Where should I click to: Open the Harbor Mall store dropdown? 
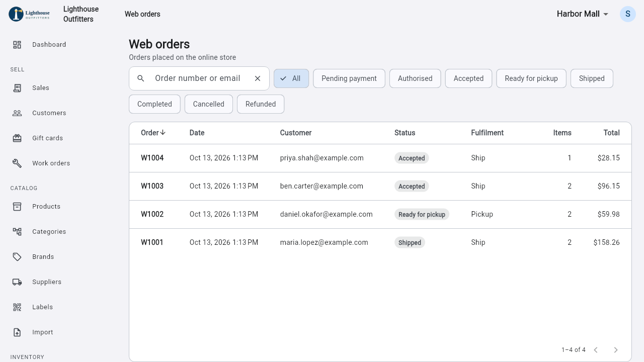[x=583, y=14]
